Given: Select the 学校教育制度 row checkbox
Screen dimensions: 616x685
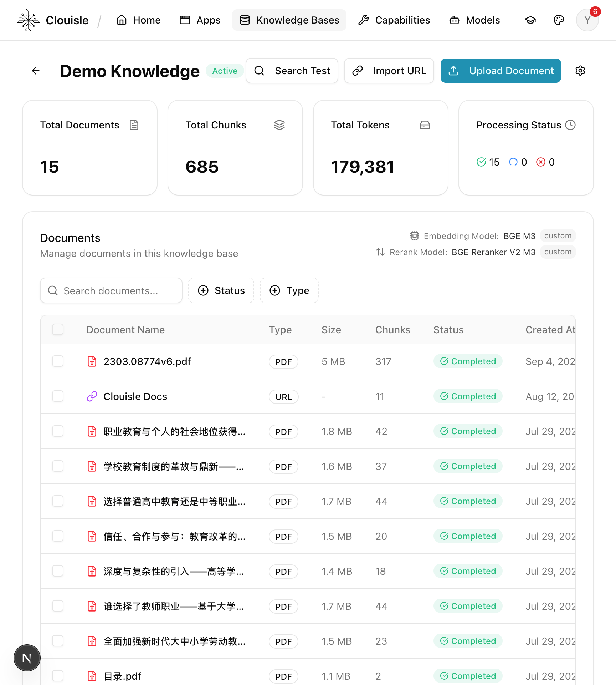Looking at the screenshot, I should (58, 466).
